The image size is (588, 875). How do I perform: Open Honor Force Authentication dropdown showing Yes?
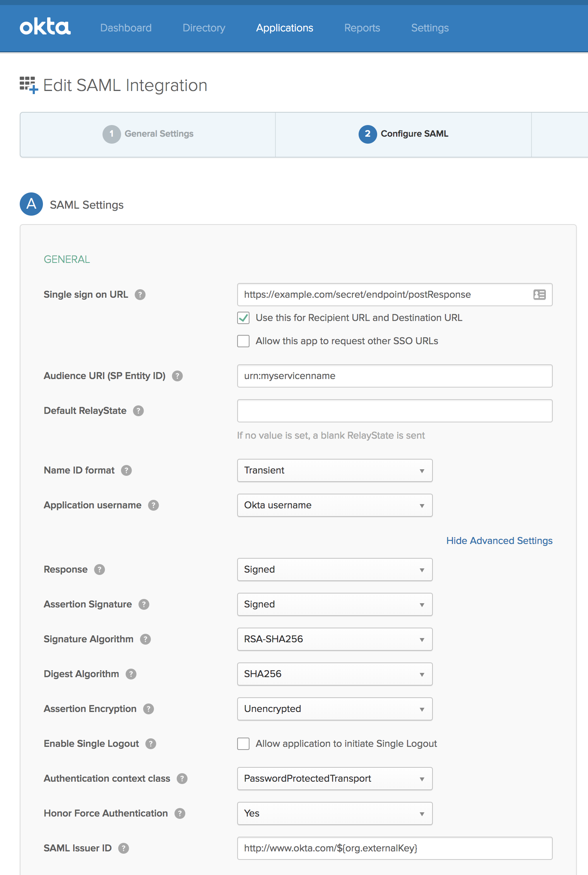pyautogui.click(x=335, y=813)
